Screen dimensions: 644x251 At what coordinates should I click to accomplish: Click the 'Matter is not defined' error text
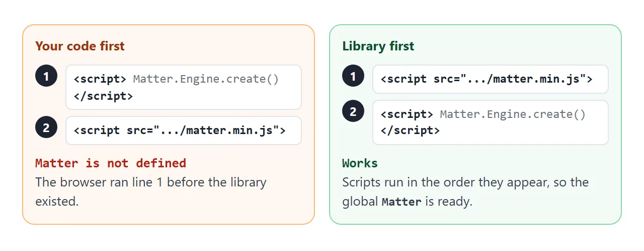[111, 163]
